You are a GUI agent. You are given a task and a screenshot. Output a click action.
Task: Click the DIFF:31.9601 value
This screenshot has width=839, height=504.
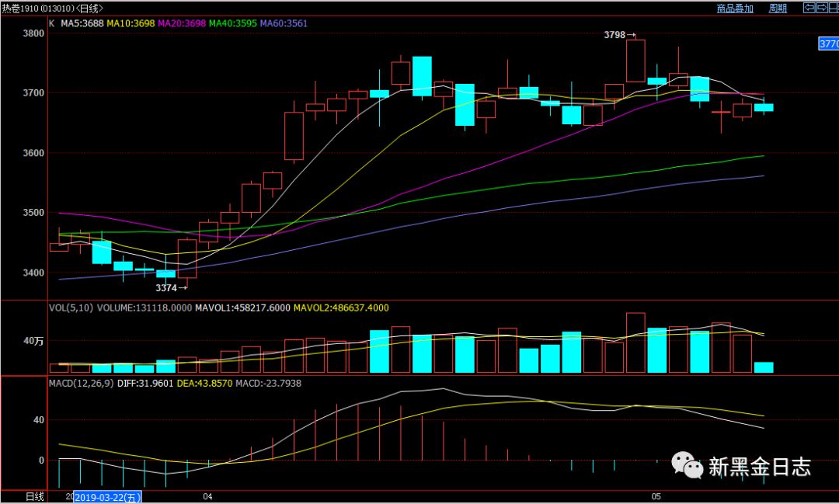point(145,384)
